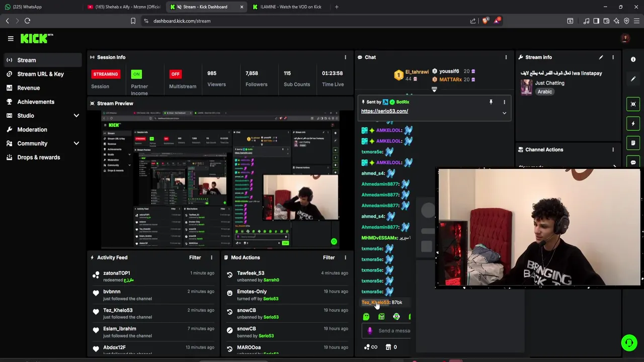The height and width of the screenshot is (362, 644).
Task: Click microphone icon in chat input
Action: [x=370, y=331]
